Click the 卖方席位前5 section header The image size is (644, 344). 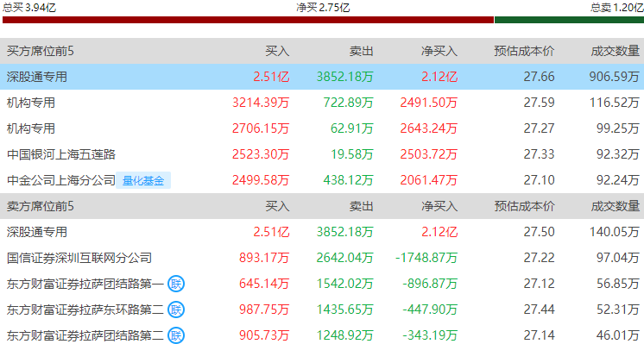click(x=41, y=206)
